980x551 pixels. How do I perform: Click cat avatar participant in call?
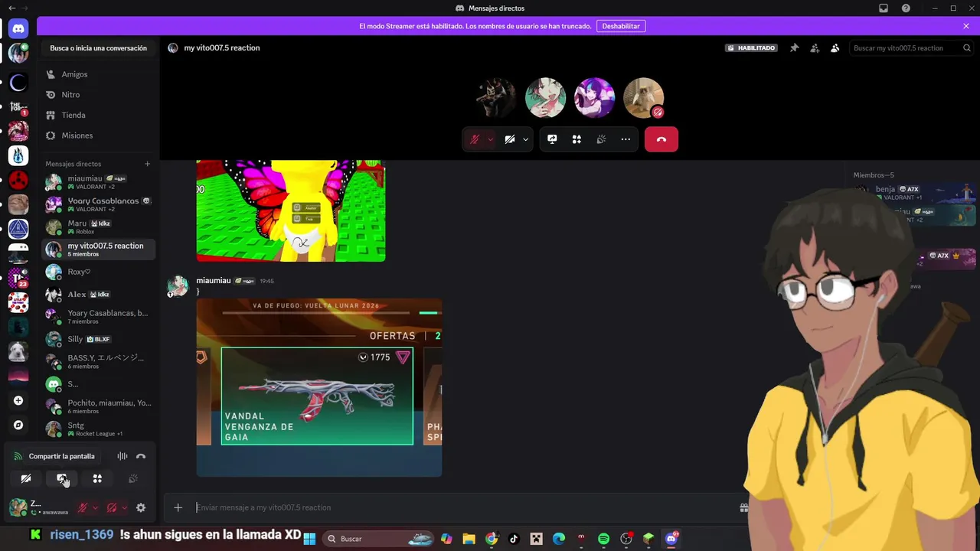click(643, 97)
